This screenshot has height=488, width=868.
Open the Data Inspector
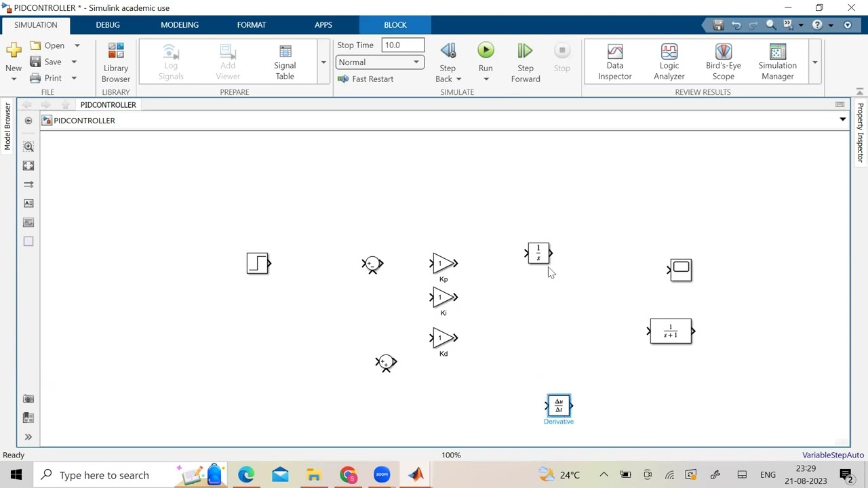615,62
